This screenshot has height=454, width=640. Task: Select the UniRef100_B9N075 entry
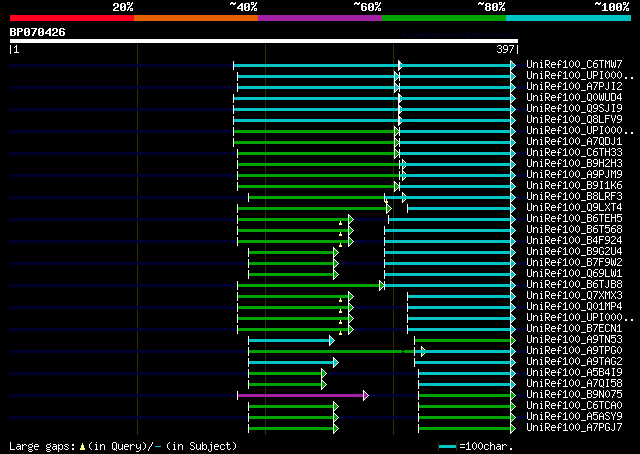pos(574,395)
